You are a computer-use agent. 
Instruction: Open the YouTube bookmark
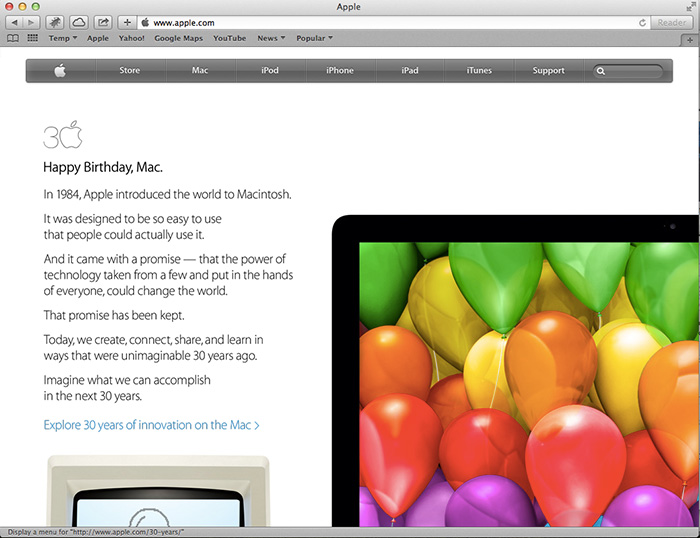click(x=229, y=38)
